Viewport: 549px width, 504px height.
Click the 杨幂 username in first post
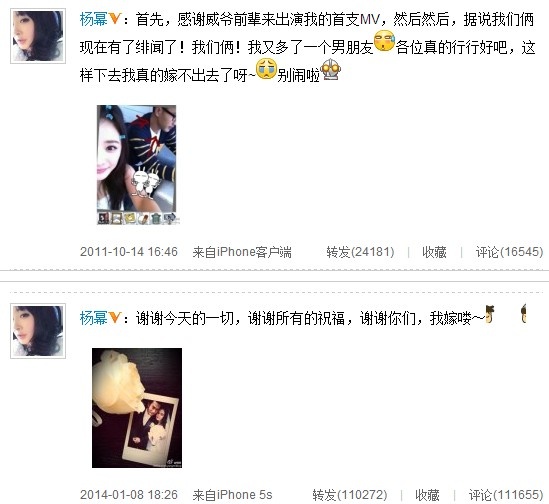click(94, 19)
